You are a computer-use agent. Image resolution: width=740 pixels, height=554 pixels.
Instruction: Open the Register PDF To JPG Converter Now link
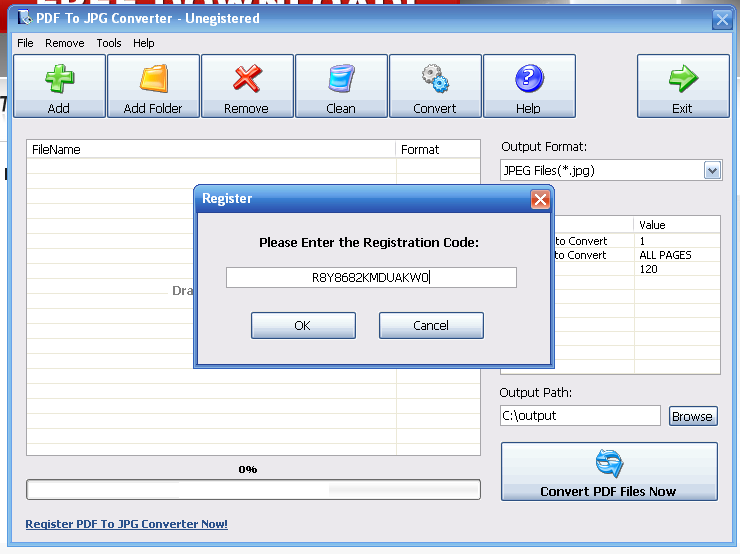tap(126, 524)
